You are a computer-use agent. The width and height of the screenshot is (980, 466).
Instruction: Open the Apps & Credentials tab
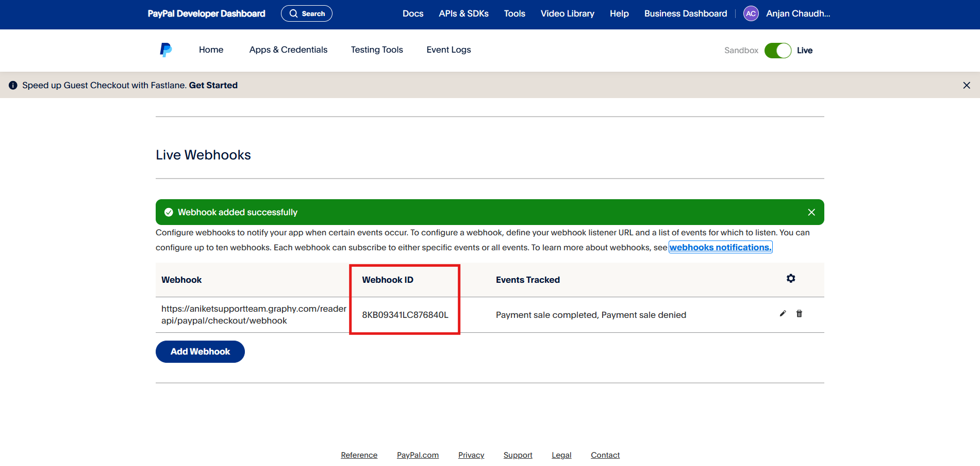coord(288,50)
